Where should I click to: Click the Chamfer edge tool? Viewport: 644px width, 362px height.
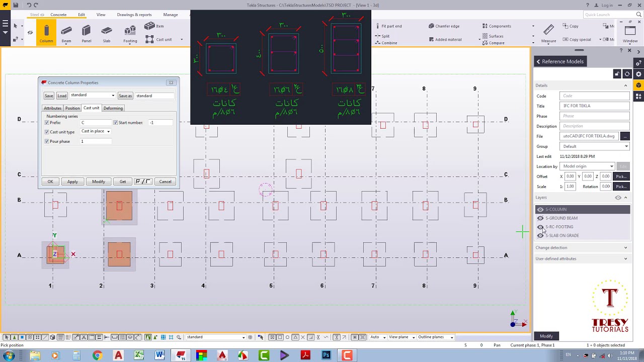444,26
